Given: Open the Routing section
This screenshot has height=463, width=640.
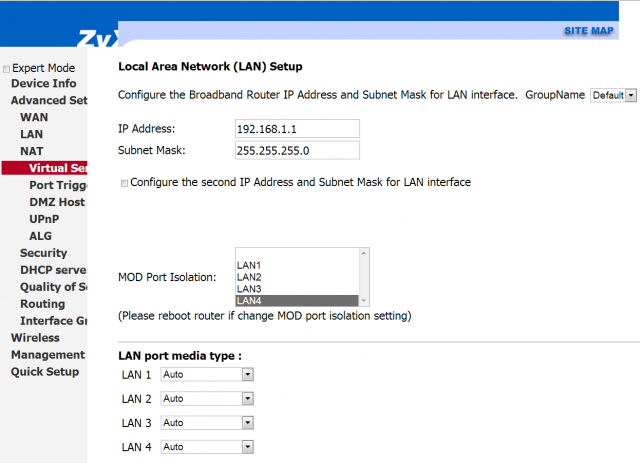Looking at the screenshot, I should (42, 304).
